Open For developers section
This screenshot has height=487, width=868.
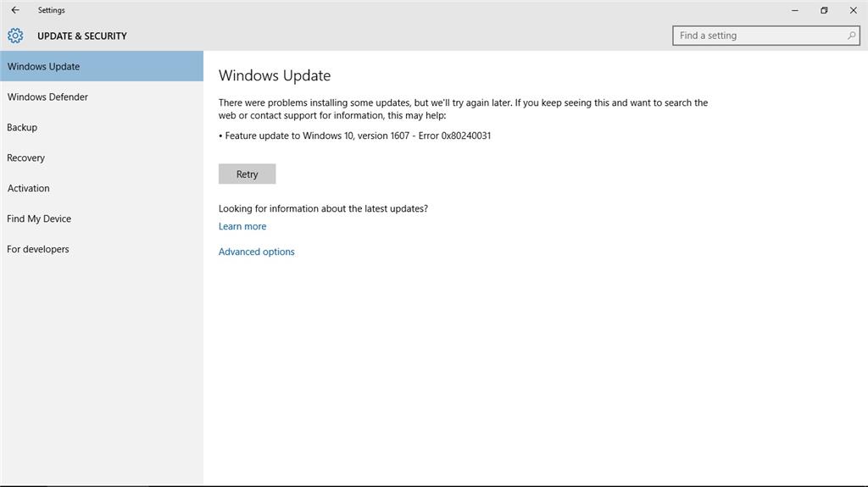(102, 249)
